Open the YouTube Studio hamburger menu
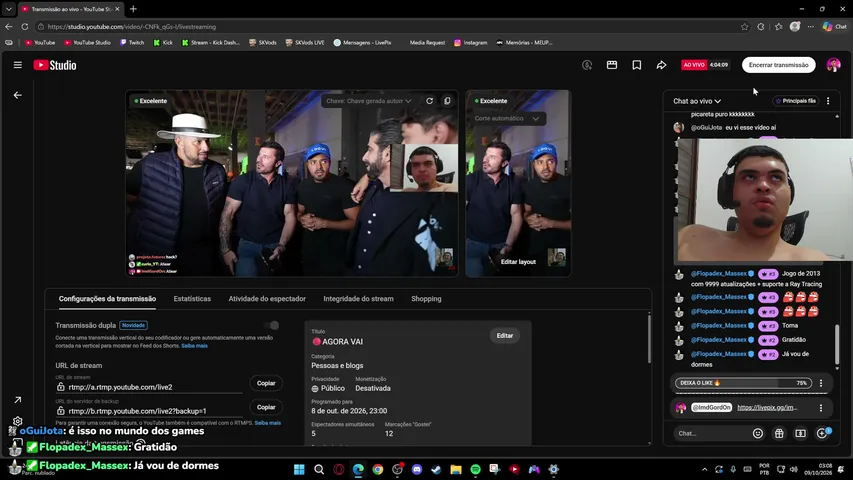The image size is (853, 480). (17, 65)
